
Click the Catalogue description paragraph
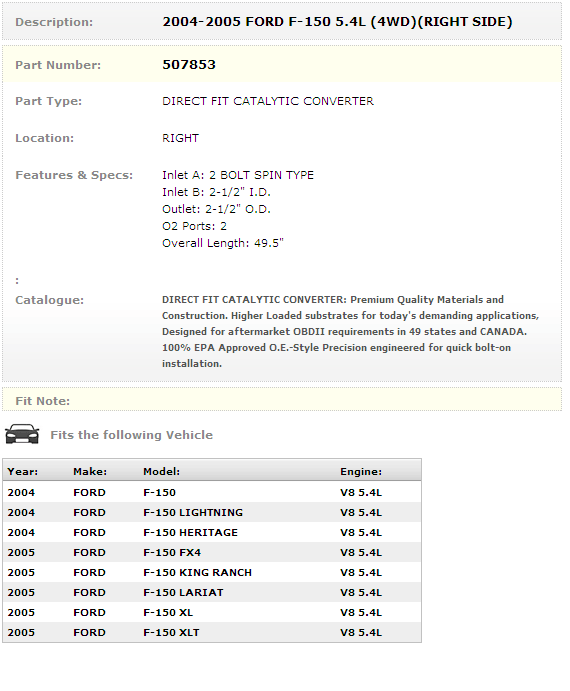coord(350,331)
